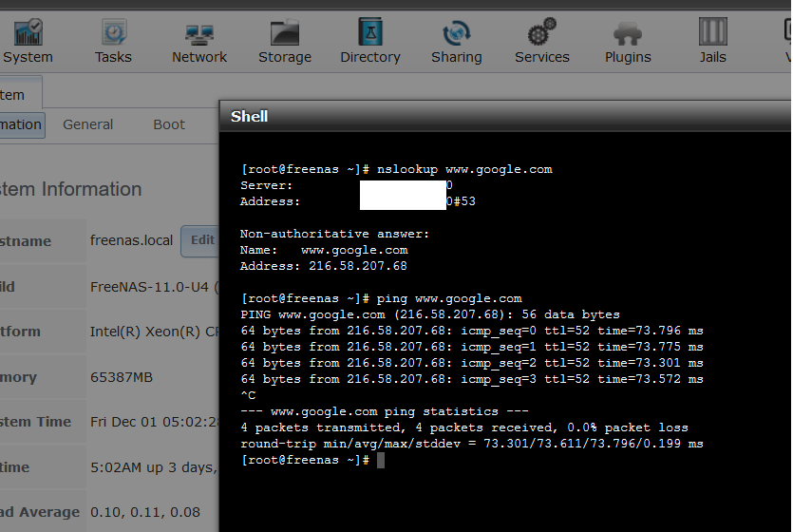Click the load average 0.10, 0.11, 0.08

[145, 512]
